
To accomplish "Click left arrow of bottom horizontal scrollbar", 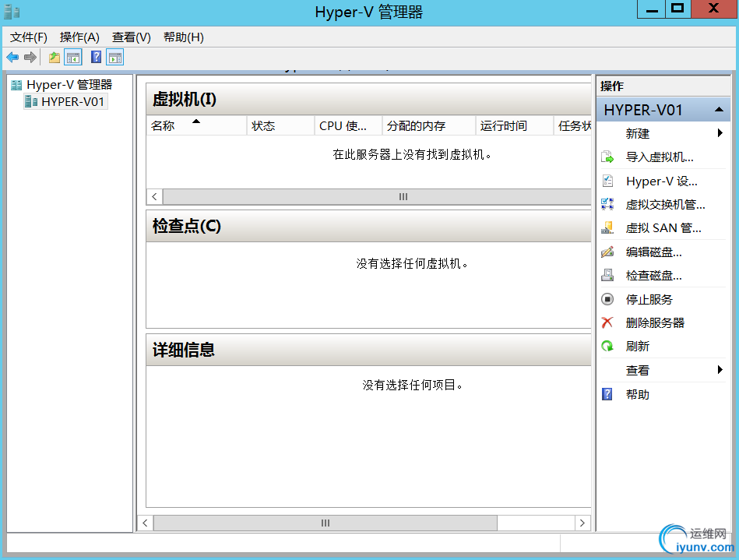I will tap(145, 523).
